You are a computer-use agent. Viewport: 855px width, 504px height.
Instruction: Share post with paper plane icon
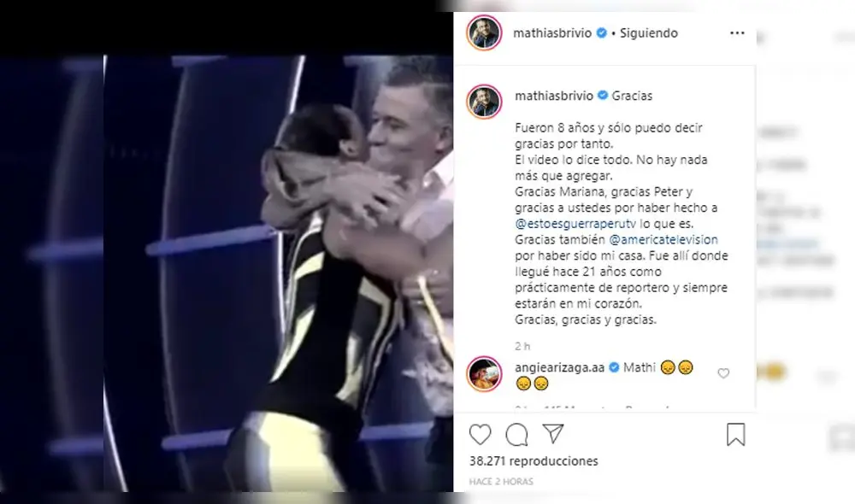[x=553, y=434]
